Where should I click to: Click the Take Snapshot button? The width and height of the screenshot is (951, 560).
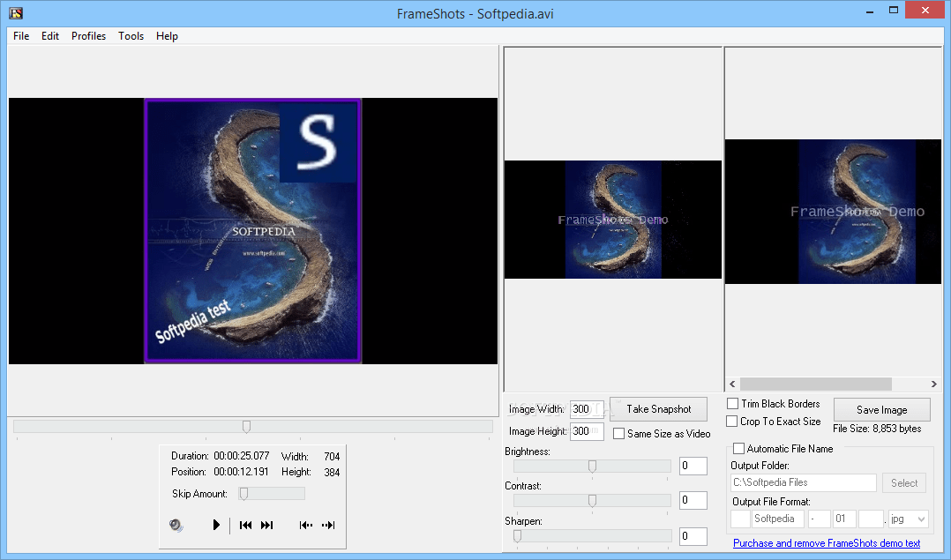point(659,409)
